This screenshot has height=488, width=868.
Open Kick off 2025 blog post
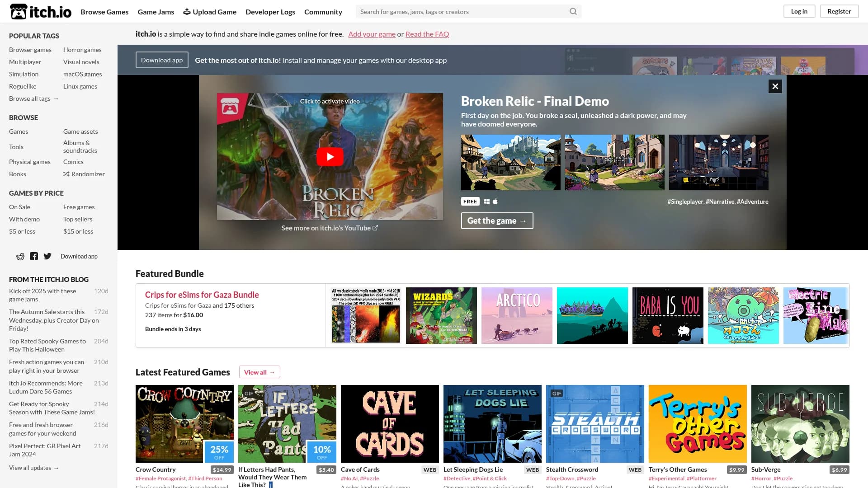point(42,295)
